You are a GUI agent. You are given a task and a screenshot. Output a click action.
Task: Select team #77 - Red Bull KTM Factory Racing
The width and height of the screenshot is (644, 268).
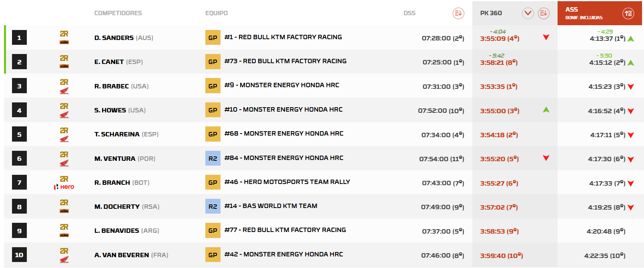coord(285,230)
